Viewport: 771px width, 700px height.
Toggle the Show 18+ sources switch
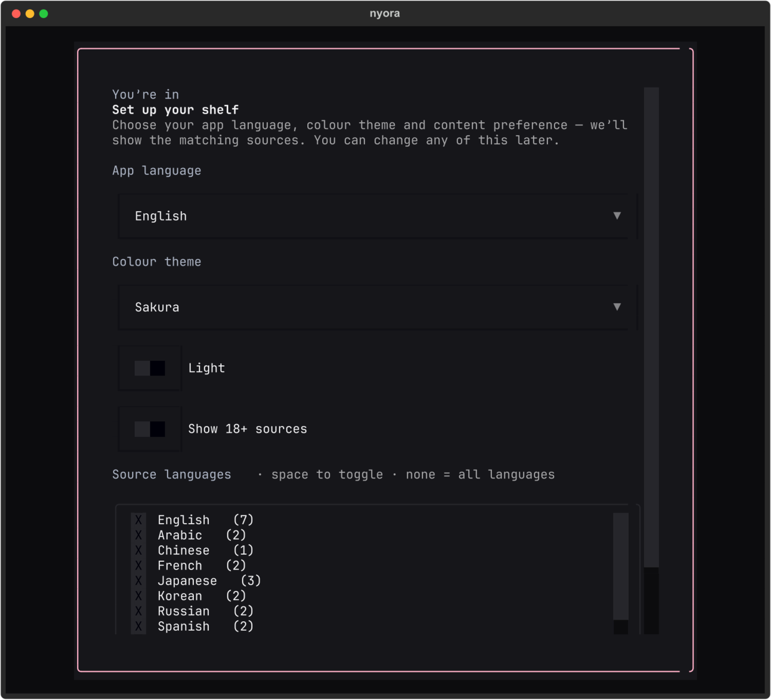(150, 429)
